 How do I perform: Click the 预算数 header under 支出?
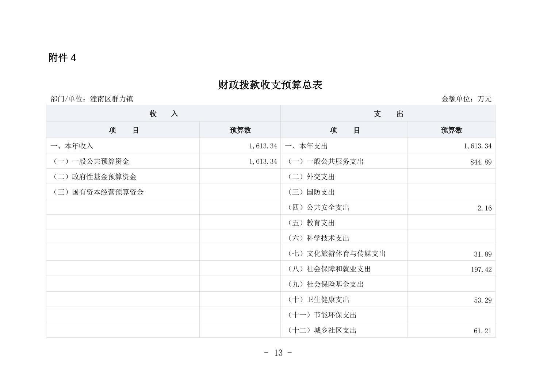tap(451, 130)
